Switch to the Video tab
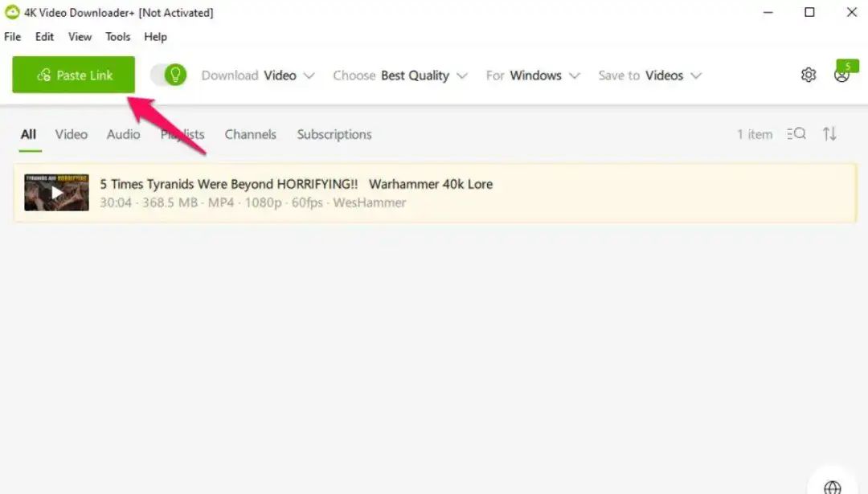Viewport: 868px width, 494px height. click(72, 134)
